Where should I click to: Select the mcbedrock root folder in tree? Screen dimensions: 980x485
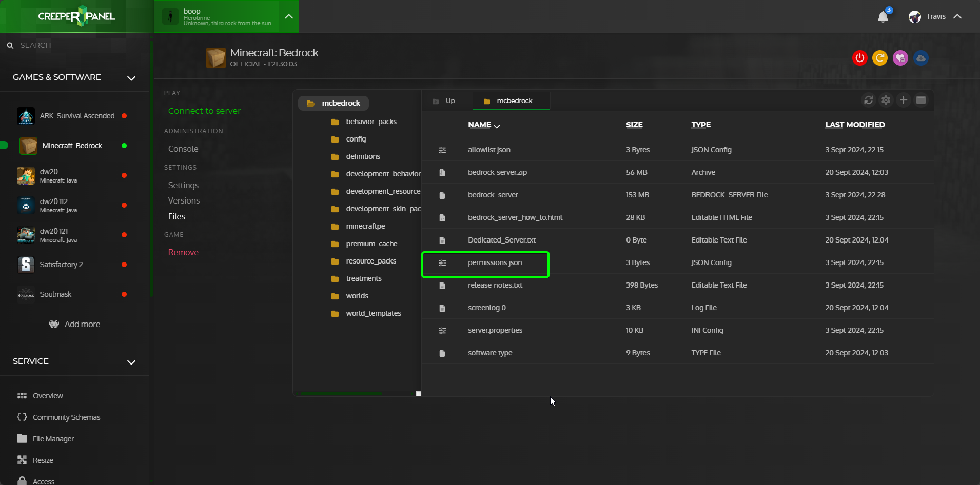pyautogui.click(x=334, y=103)
